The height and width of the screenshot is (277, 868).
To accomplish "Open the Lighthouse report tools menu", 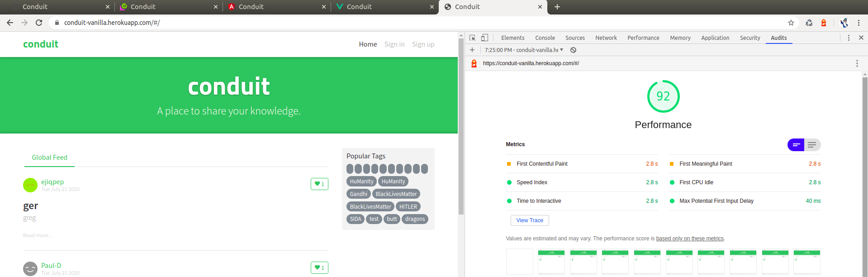I will 857,63.
